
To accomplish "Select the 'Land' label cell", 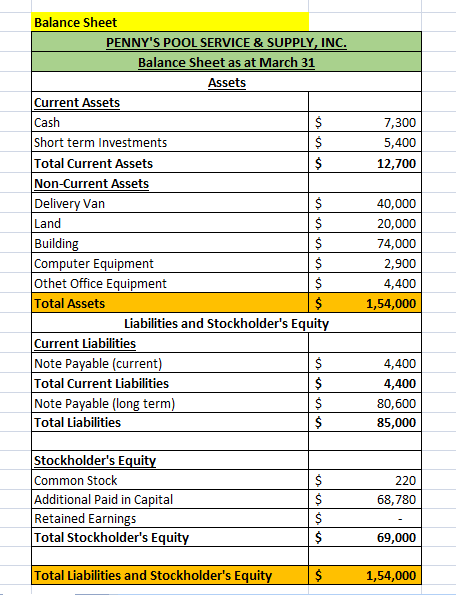I will [170, 223].
